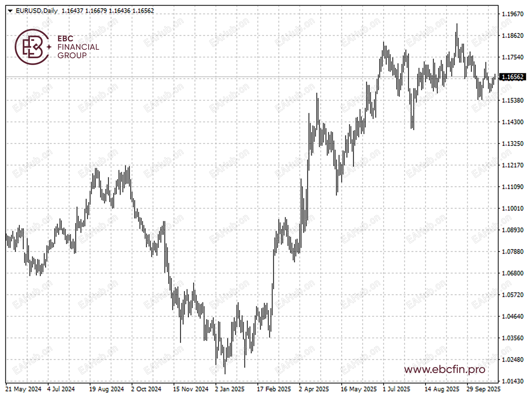Click the 1.13250 price scale label

pos(512,144)
